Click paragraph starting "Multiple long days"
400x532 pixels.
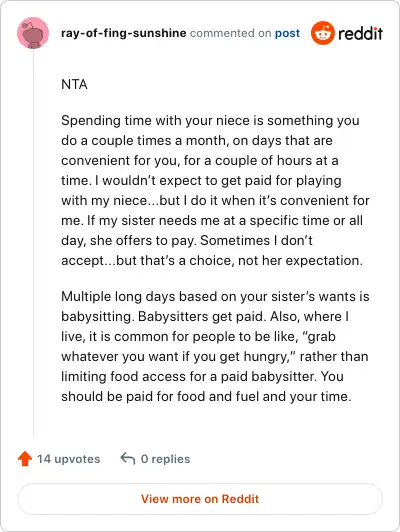point(215,346)
